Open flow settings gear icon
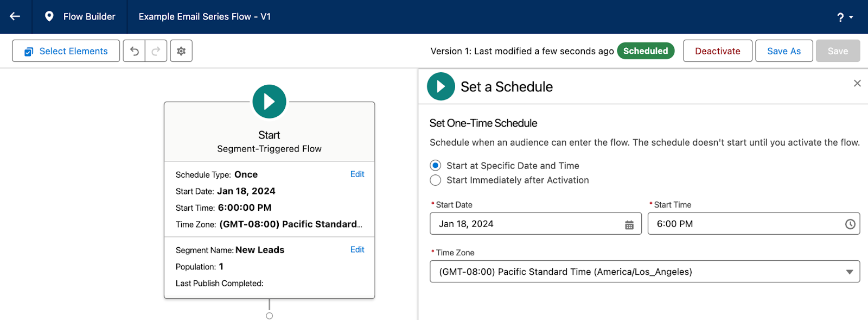Screen dimensions: 868x320 point(181,51)
